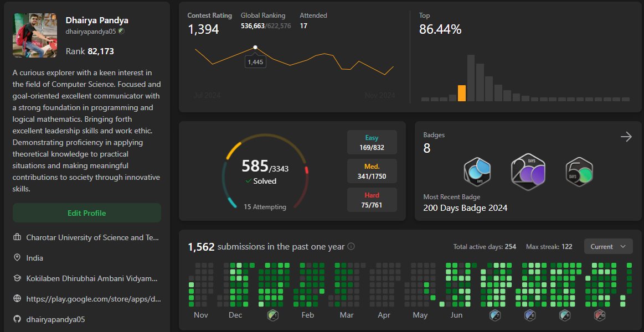Screen dimensions: 644x332
Task: Click the location pin icon beside India
Action: click(x=17, y=258)
